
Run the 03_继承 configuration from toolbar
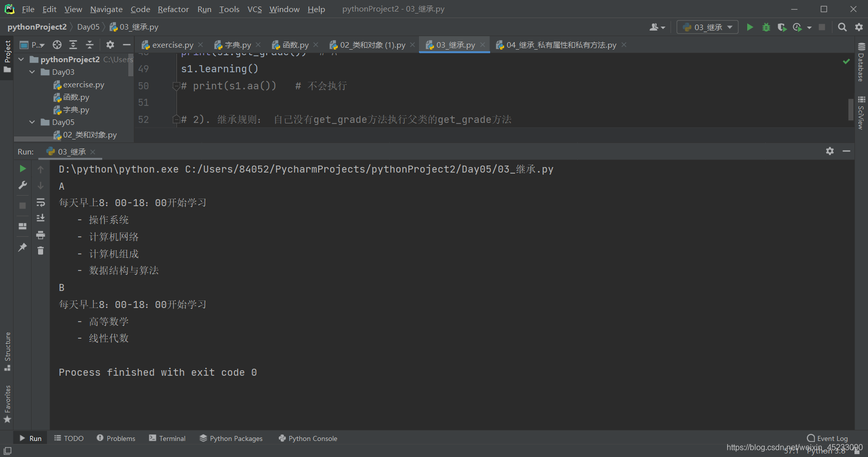coord(750,27)
